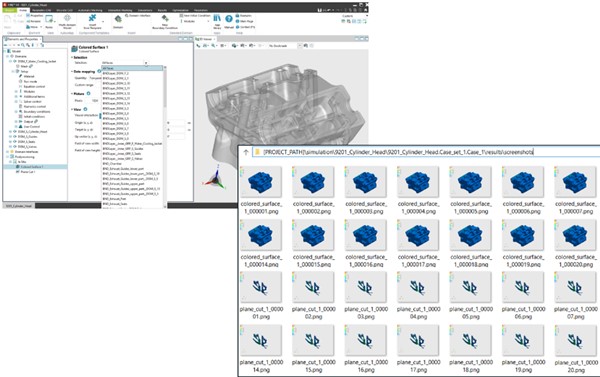Screen dimensions: 600x377
Task: Switch to the Results ribbon tab
Action: point(162,10)
